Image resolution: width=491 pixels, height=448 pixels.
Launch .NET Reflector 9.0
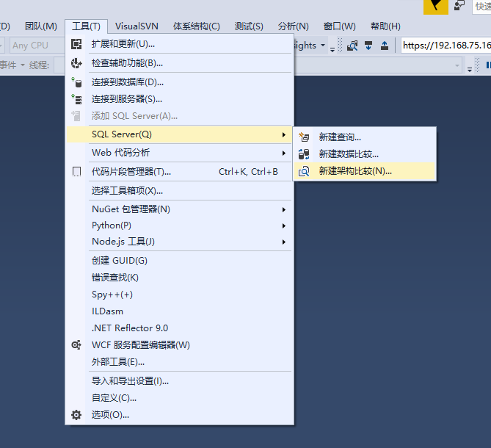[179, 328]
